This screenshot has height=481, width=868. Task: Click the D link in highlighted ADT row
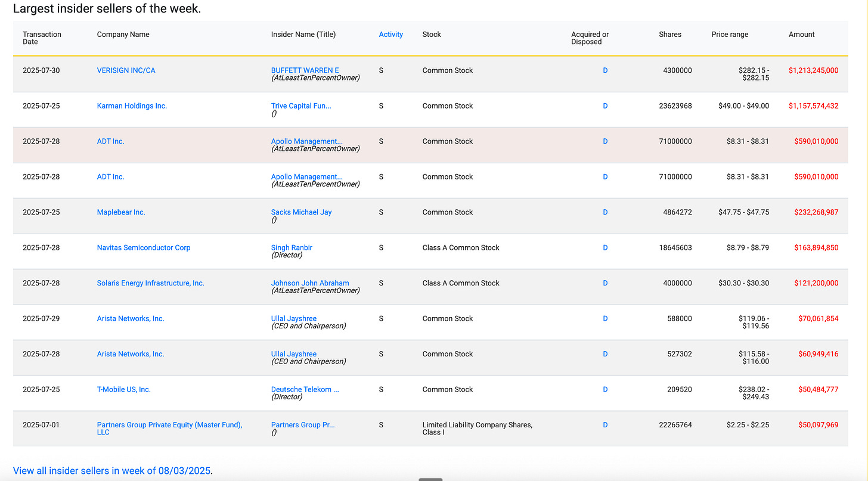click(605, 141)
